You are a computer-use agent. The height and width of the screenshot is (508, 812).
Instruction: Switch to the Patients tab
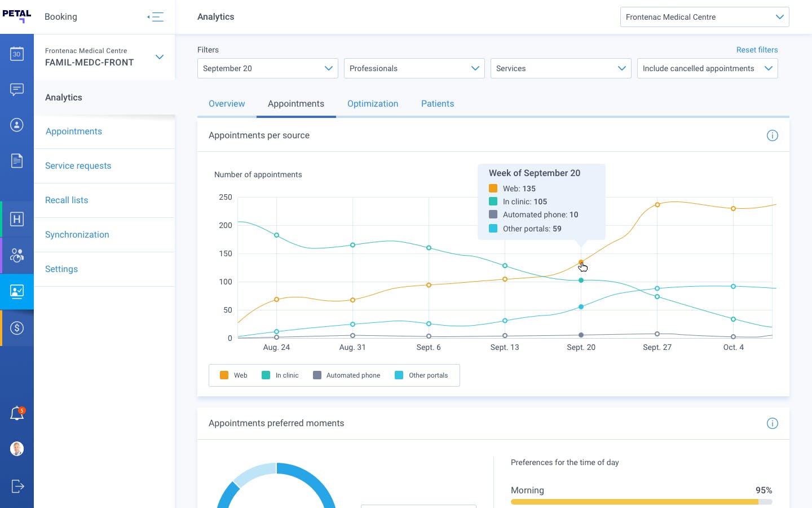(437, 104)
